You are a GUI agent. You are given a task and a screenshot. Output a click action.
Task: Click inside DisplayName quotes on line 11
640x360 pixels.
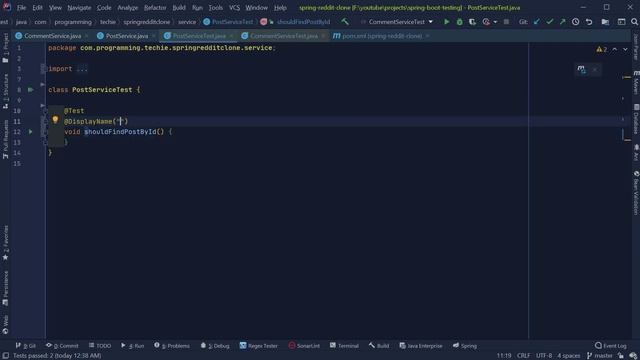click(x=121, y=121)
